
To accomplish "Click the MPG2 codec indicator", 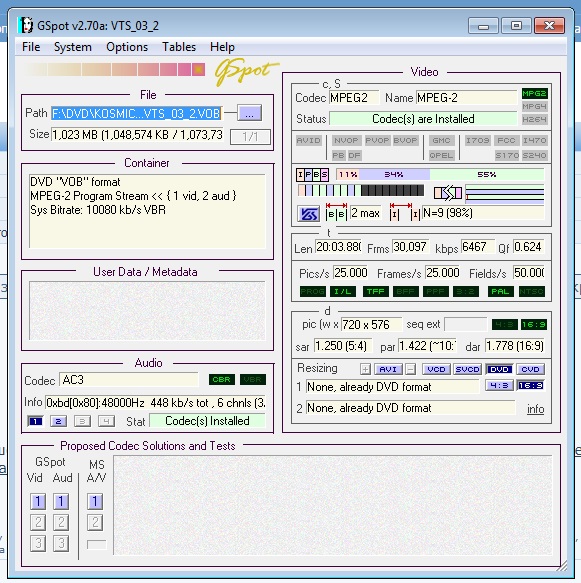I will tap(534, 93).
